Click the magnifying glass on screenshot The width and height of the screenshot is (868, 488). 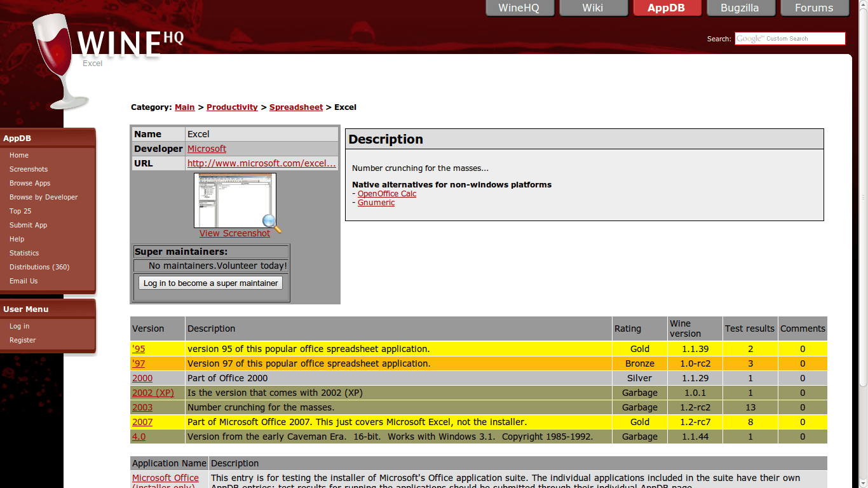click(x=272, y=223)
